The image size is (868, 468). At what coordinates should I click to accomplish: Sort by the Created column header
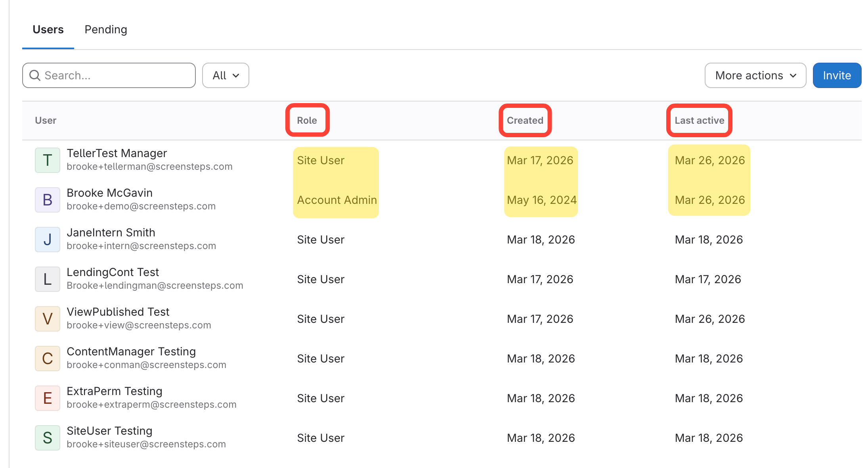525,121
